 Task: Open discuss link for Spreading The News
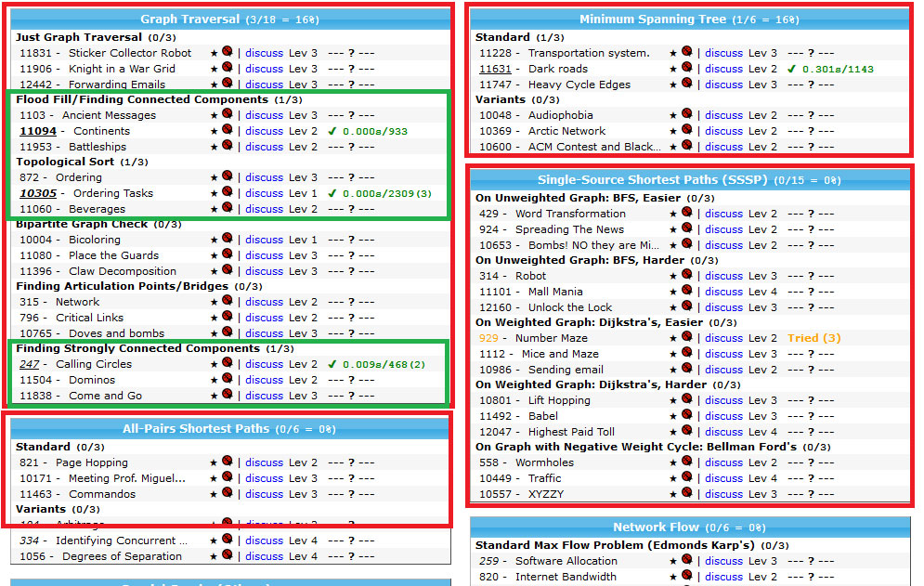pos(723,229)
